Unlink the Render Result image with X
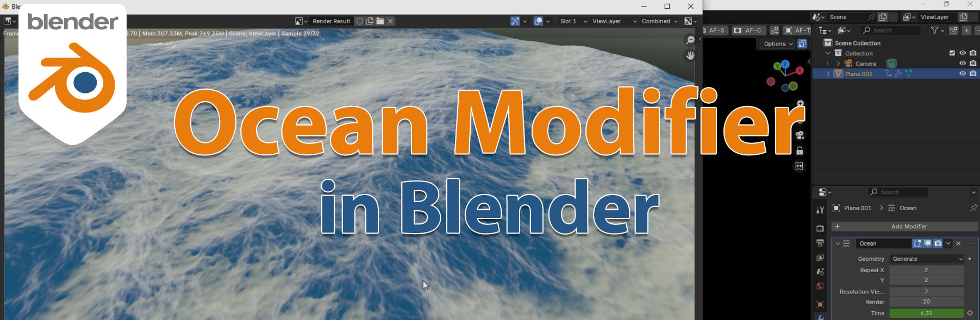Image resolution: width=980 pixels, height=320 pixels. coord(390,21)
